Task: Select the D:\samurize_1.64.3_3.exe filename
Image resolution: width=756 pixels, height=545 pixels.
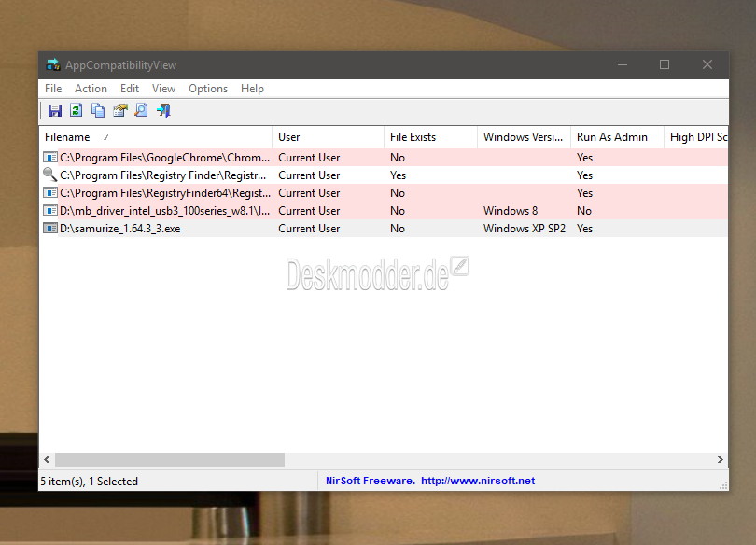Action: point(120,229)
